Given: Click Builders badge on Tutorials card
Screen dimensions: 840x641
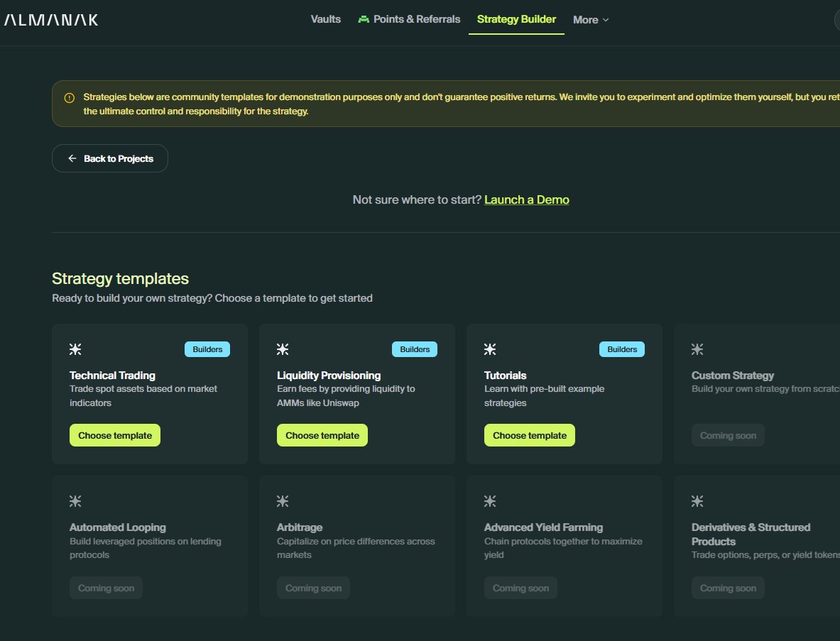Looking at the screenshot, I should (x=622, y=349).
